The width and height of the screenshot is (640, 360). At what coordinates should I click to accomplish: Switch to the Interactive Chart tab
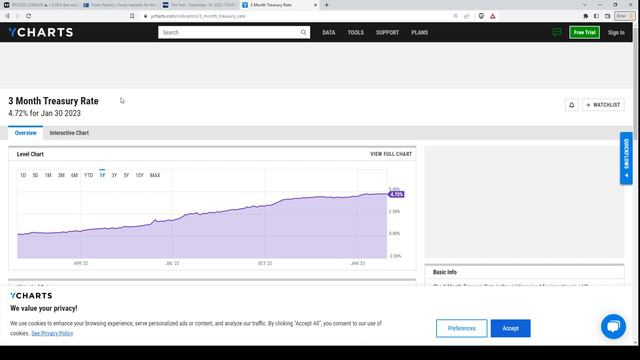[69, 133]
